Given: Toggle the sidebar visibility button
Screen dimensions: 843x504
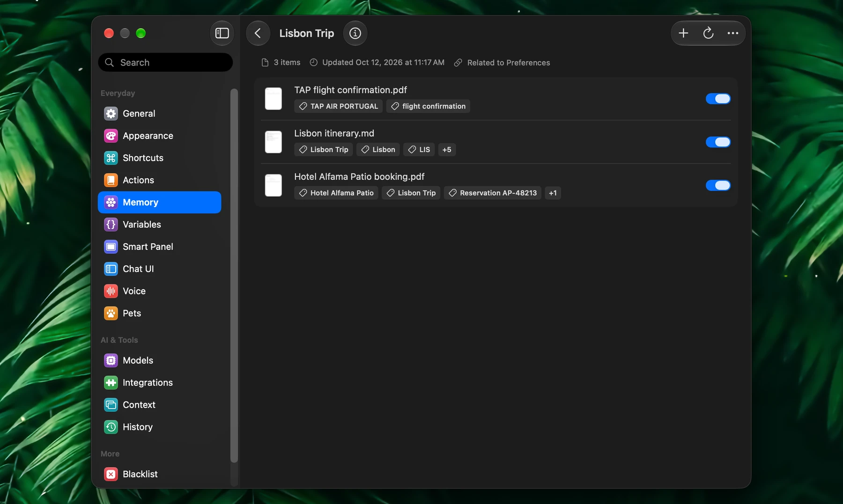Looking at the screenshot, I should [x=222, y=33].
